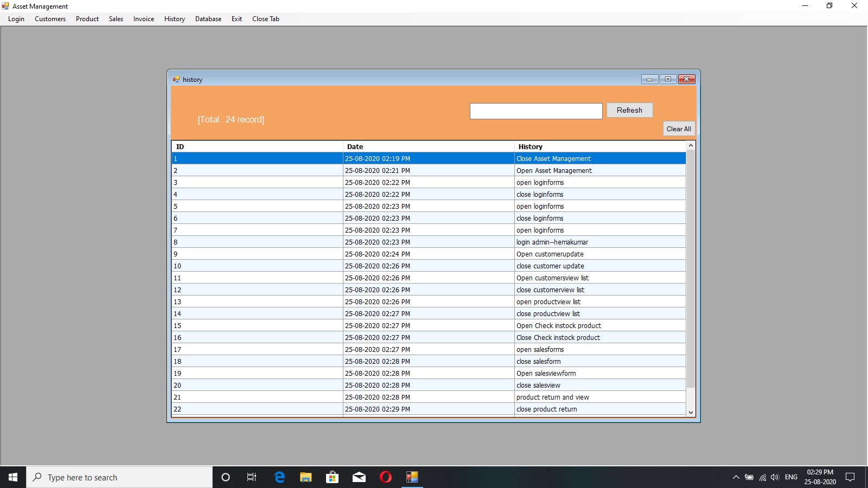Viewport: 868px width, 488px height.
Task: Click the scrollbar down arrow in history grid
Action: coord(691,412)
